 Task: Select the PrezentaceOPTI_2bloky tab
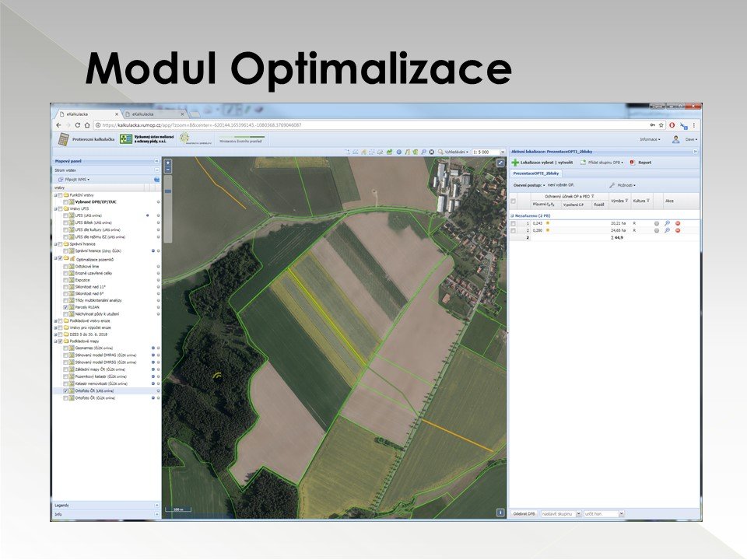[x=535, y=173]
